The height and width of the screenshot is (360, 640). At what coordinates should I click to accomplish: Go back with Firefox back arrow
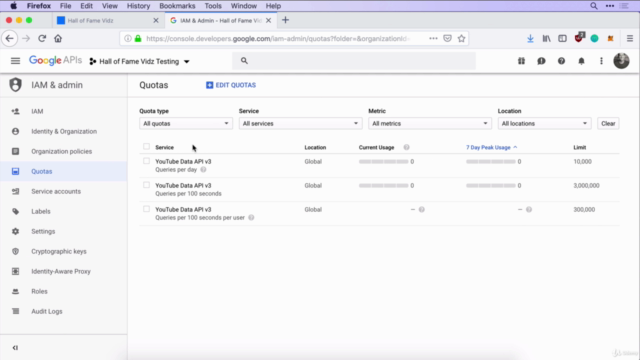(10, 38)
